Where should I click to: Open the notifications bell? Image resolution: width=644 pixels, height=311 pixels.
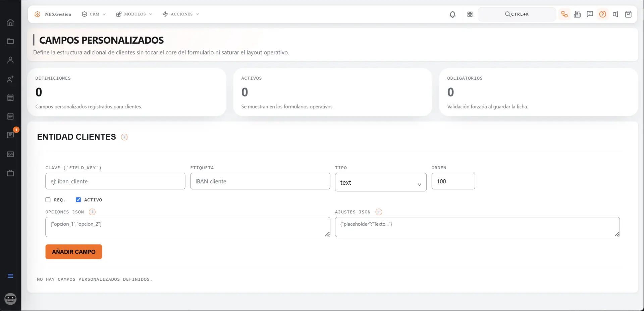pos(452,14)
